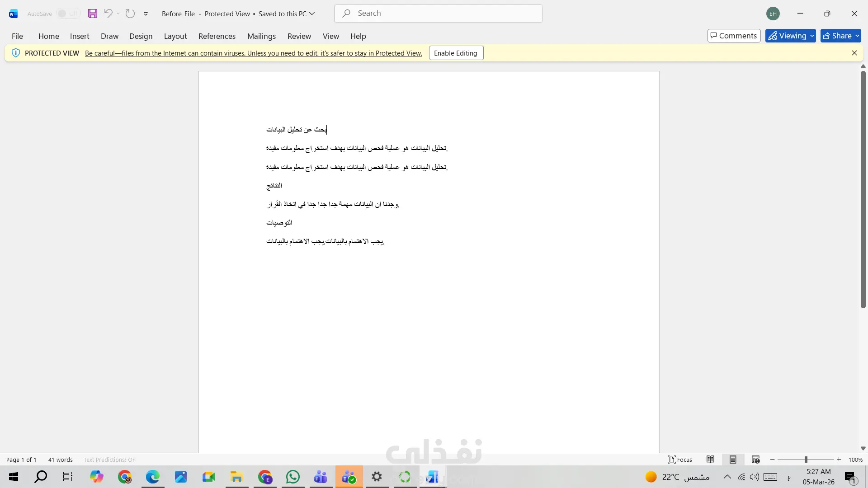Click the EH account profile icon

coord(773,14)
